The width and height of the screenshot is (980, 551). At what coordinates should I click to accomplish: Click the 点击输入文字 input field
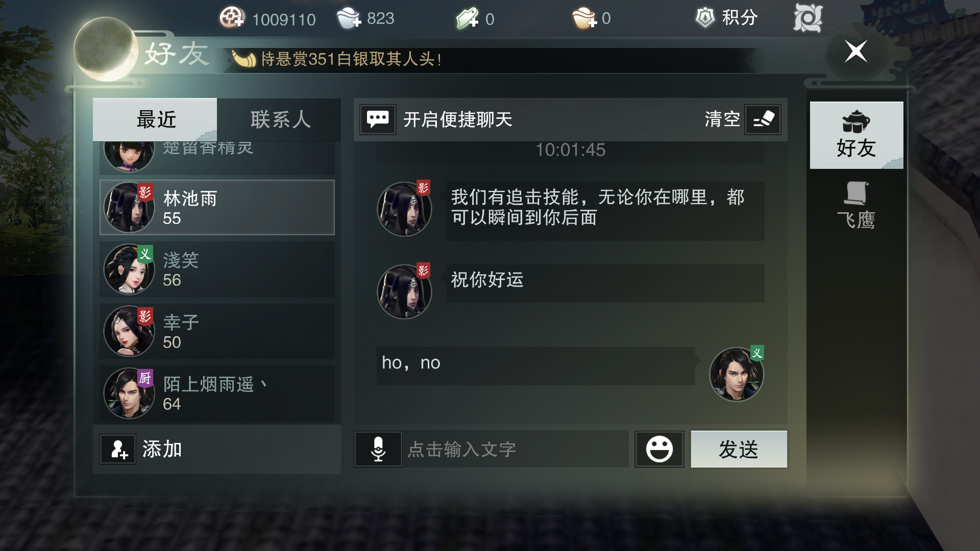point(516,449)
